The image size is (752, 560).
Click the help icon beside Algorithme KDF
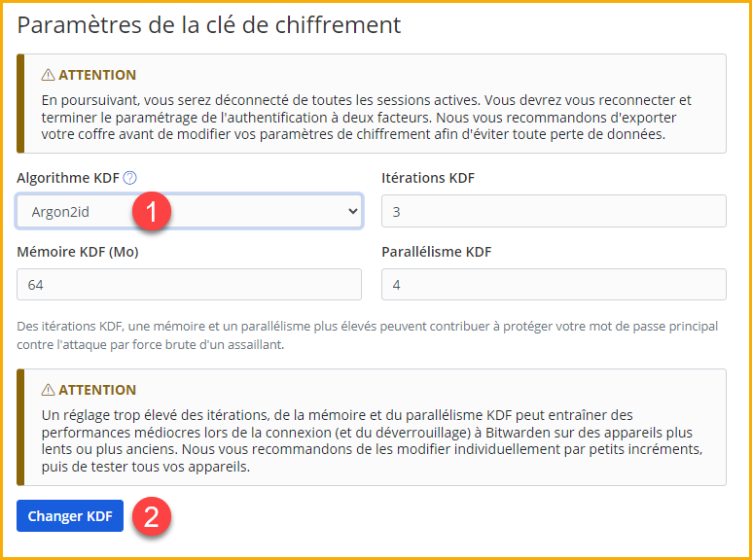130,178
